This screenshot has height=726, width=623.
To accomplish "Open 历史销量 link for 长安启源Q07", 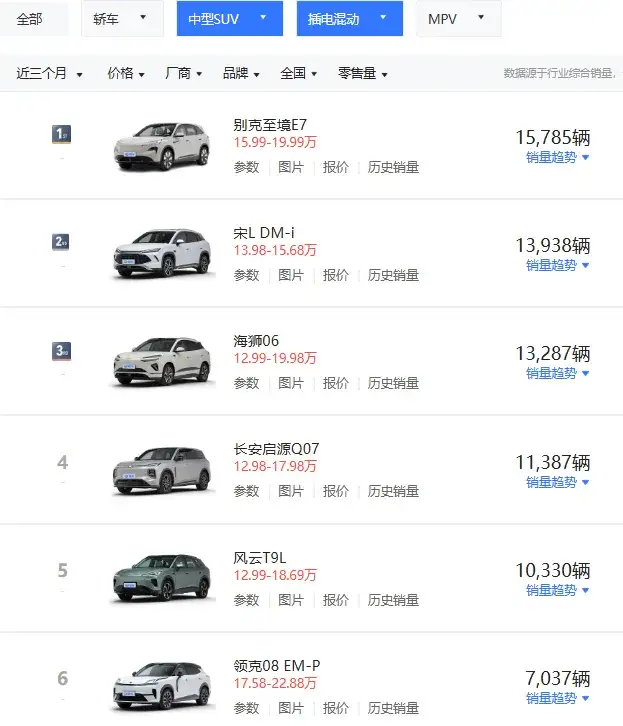I will [x=393, y=491].
